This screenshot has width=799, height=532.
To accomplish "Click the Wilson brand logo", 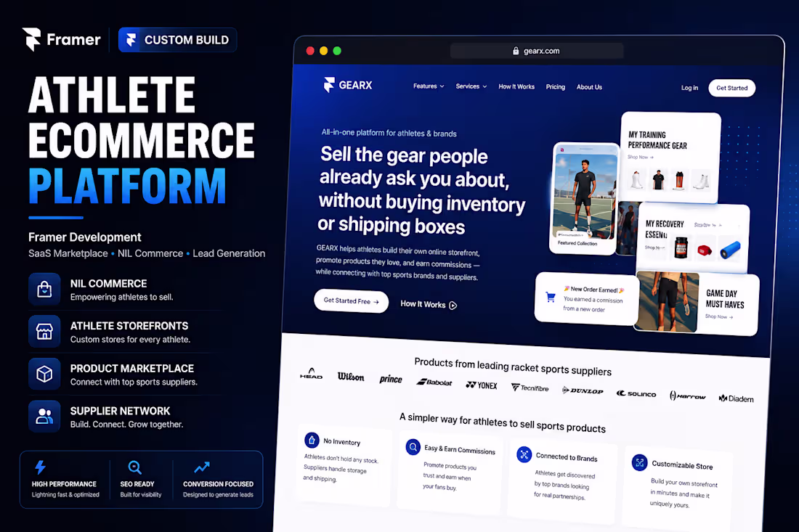I will pyautogui.click(x=351, y=377).
